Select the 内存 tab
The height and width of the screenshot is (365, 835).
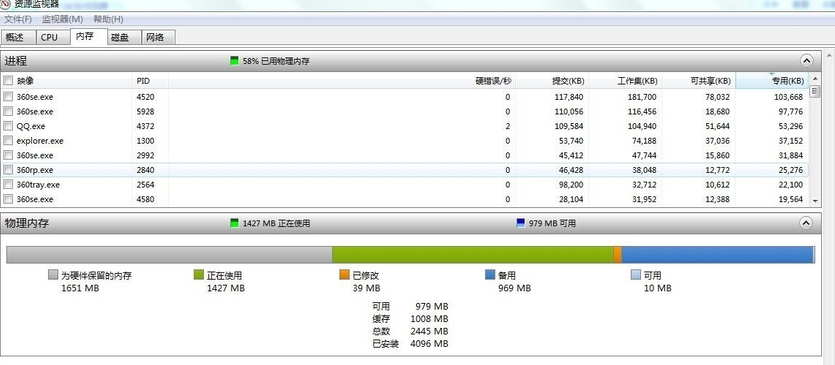coord(88,36)
